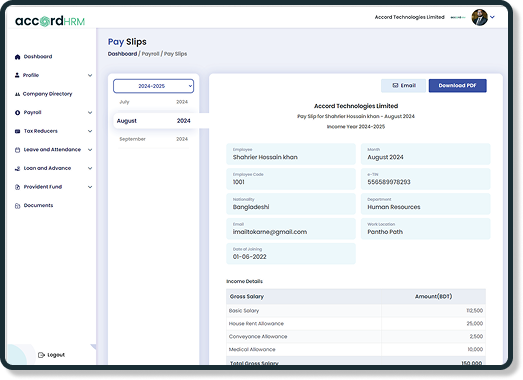523x380 pixels.
Task: Click the Date of Joining 01-06-2022
Action: click(x=291, y=254)
